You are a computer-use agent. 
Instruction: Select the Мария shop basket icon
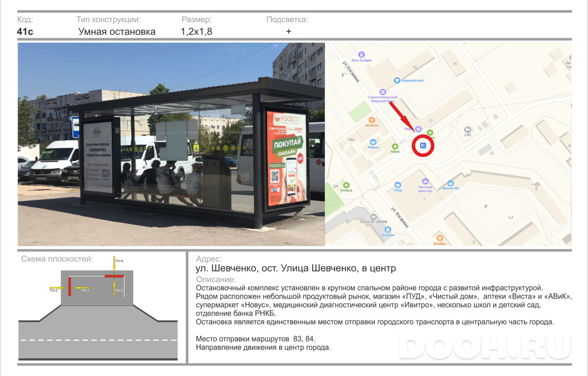[373, 141]
